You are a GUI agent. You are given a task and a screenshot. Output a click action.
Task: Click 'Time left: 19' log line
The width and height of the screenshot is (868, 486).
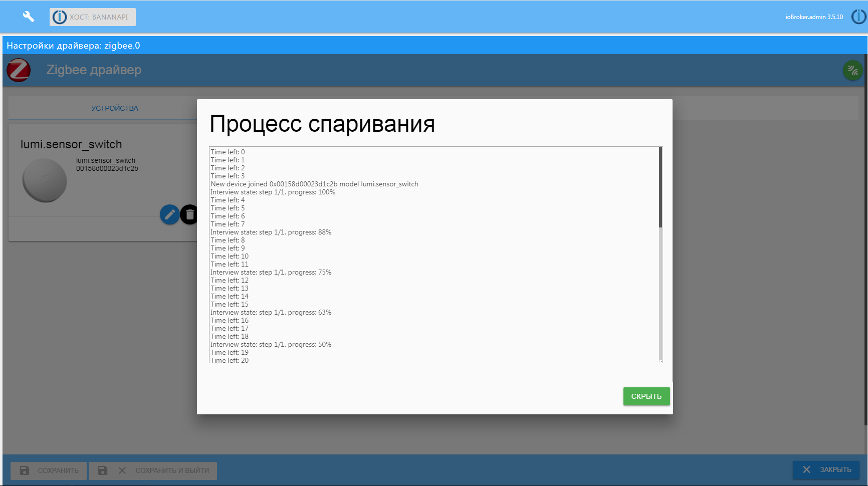pyautogui.click(x=230, y=352)
